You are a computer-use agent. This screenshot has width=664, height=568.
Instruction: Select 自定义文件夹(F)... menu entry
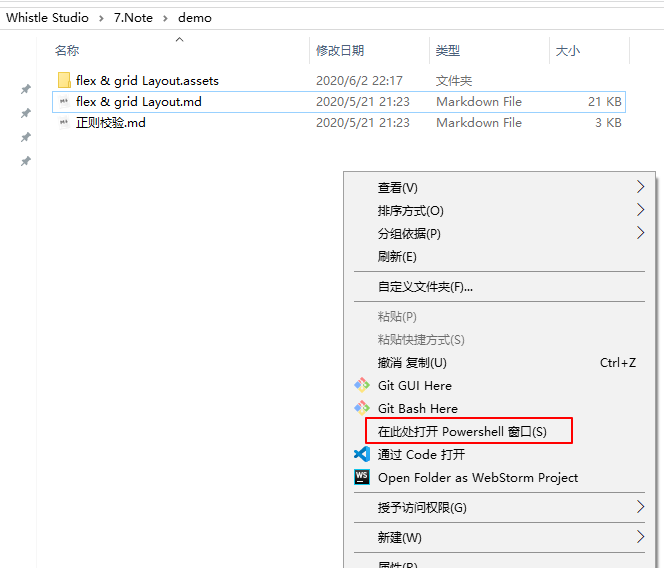(500, 286)
